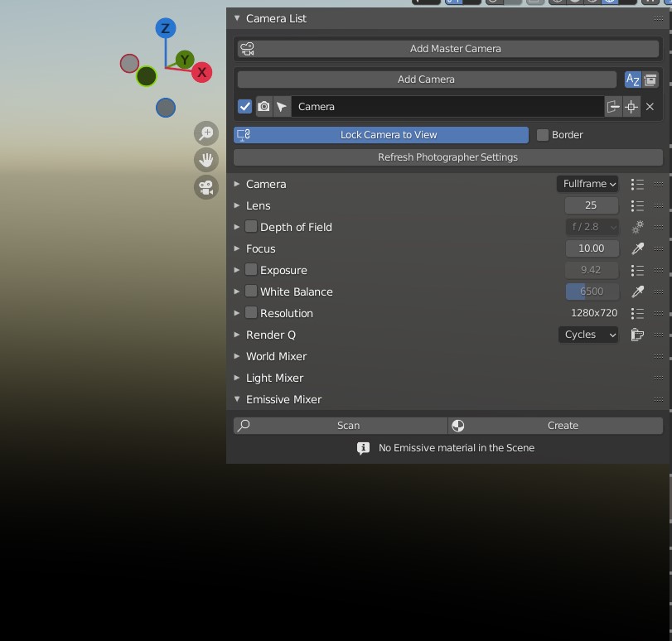Click the White Balance 6500 slider
The image size is (672, 641).
(x=592, y=292)
